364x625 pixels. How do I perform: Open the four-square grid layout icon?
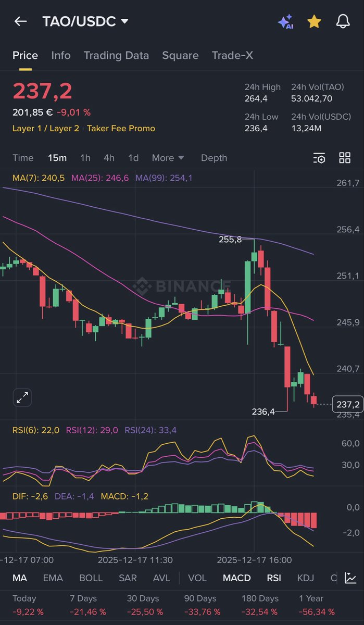tap(345, 158)
